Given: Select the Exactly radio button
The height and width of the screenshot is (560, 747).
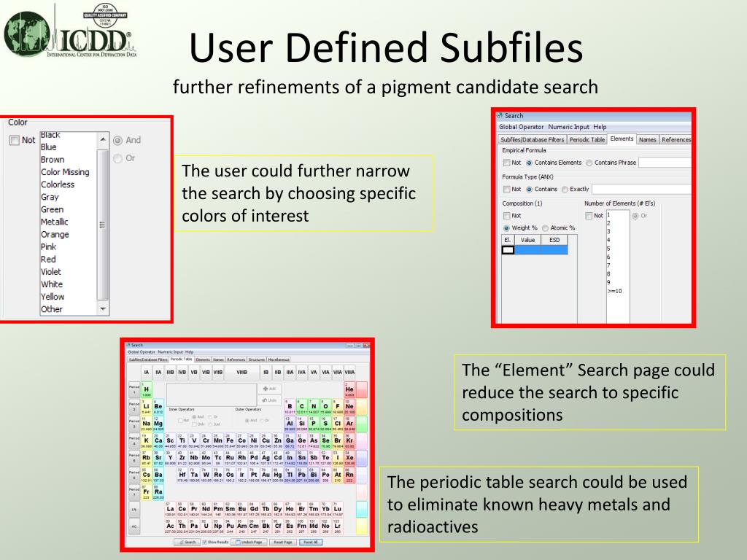Looking at the screenshot, I should point(565,190).
